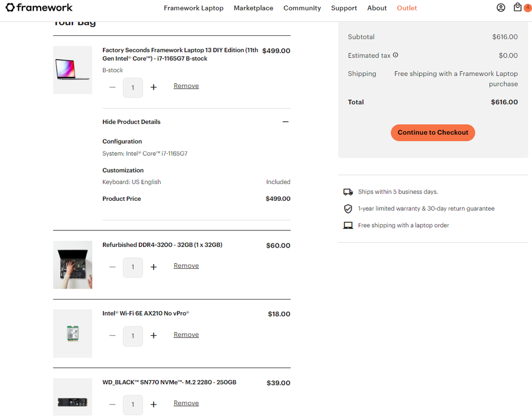Decrease quantity of Refurbished DDR4-3200 32GB

tap(112, 267)
